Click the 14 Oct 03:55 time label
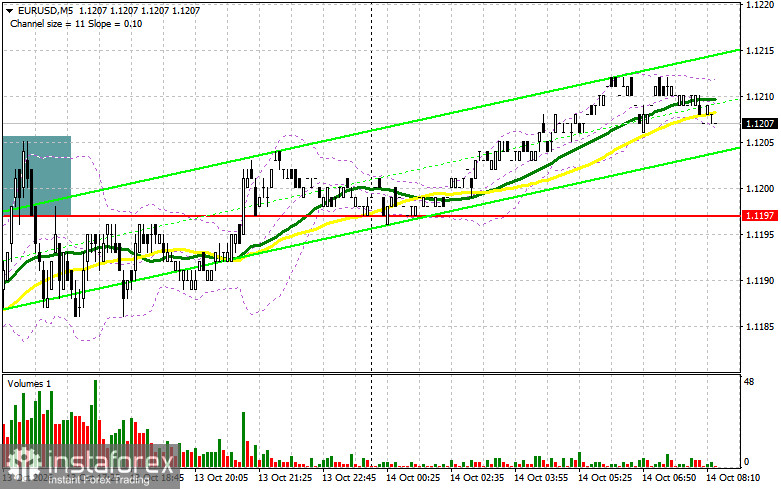Screen dimensions: 781x489 (541, 478)
